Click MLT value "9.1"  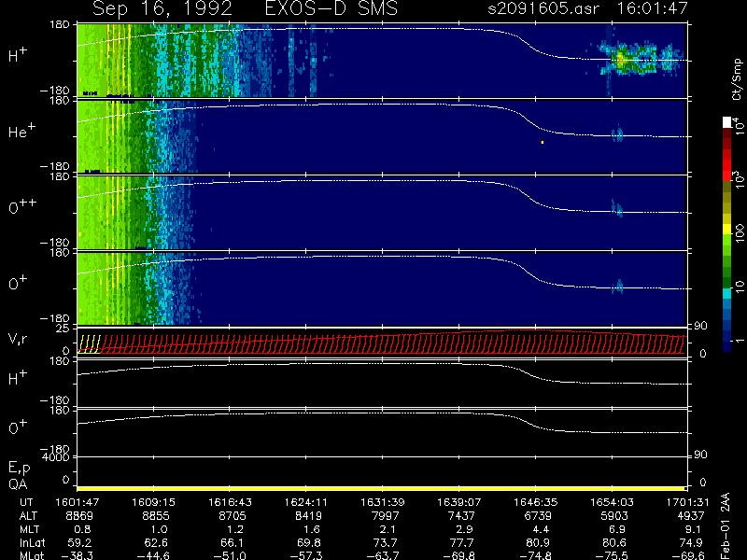(694, 529)
